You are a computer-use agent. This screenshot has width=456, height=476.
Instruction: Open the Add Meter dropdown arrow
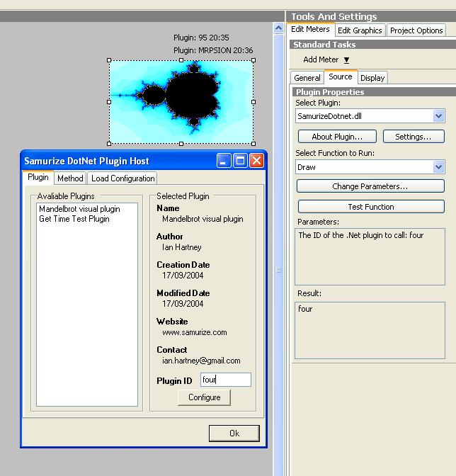[346, 60]
